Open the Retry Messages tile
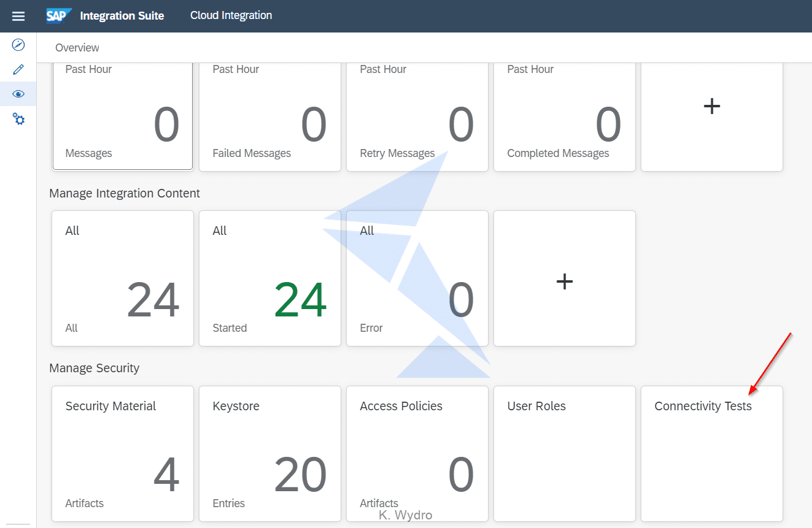The image size is (812, 528). [417, 117]
